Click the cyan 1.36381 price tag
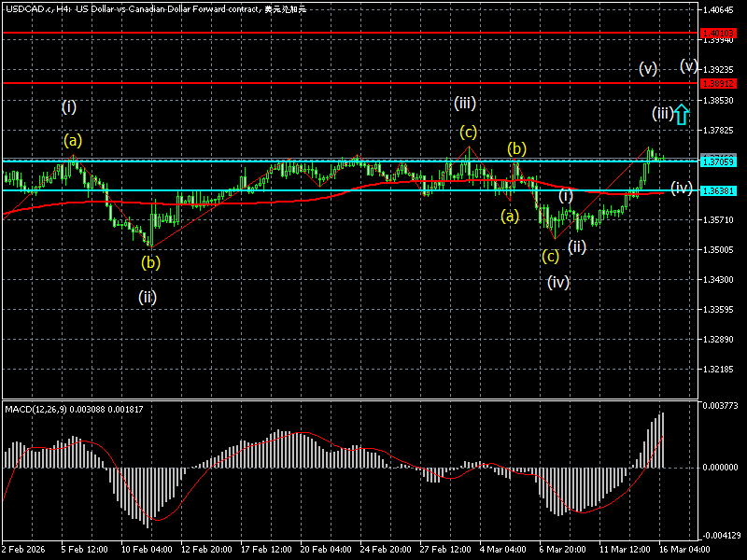Screen dimensions: 747x560 pos(718,191)
